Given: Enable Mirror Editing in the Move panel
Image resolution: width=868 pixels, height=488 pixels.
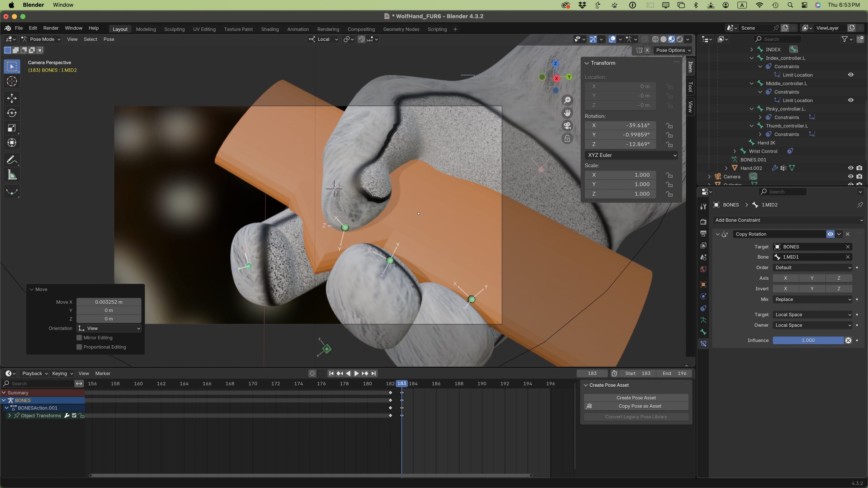Looking at the screenshot, I should tap(79, 338).
